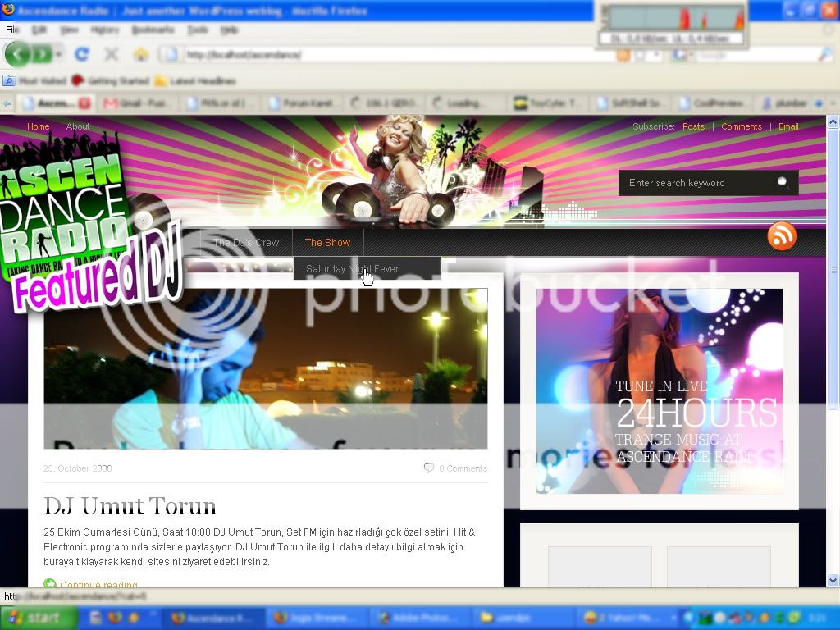Click the page scrollbar up arrow
Viewport: 840px width, 630px height.
pos(833,121)
